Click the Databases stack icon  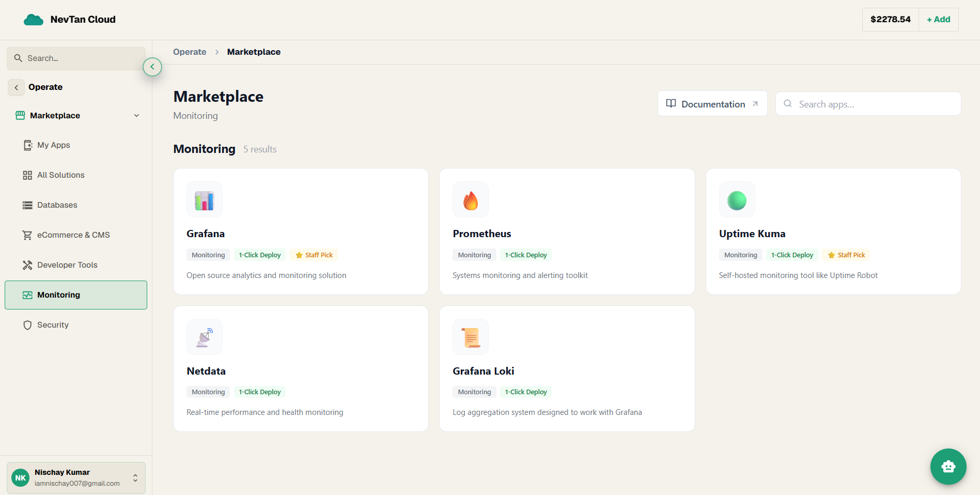[x=27, y=205]
